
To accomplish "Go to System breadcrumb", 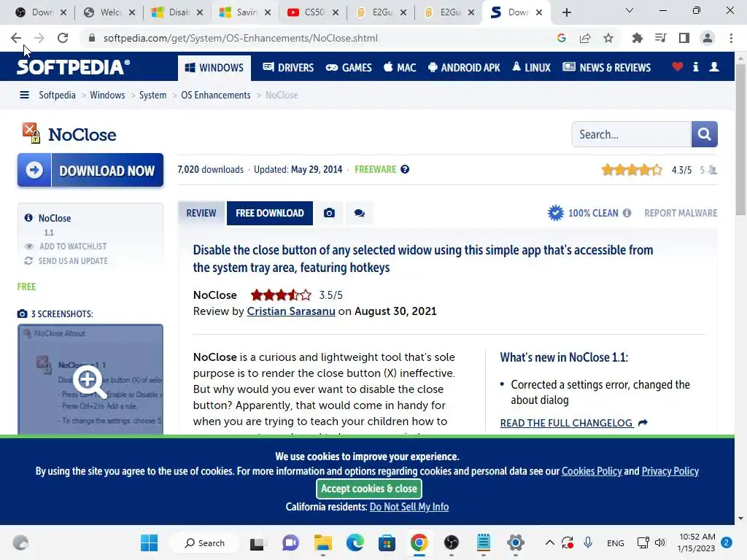I will [x=153, y=96].
